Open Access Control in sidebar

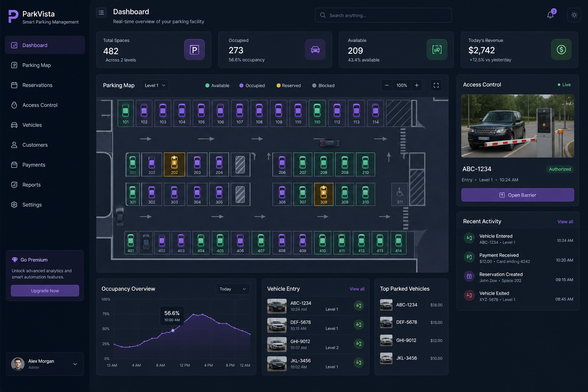point(45,105)
